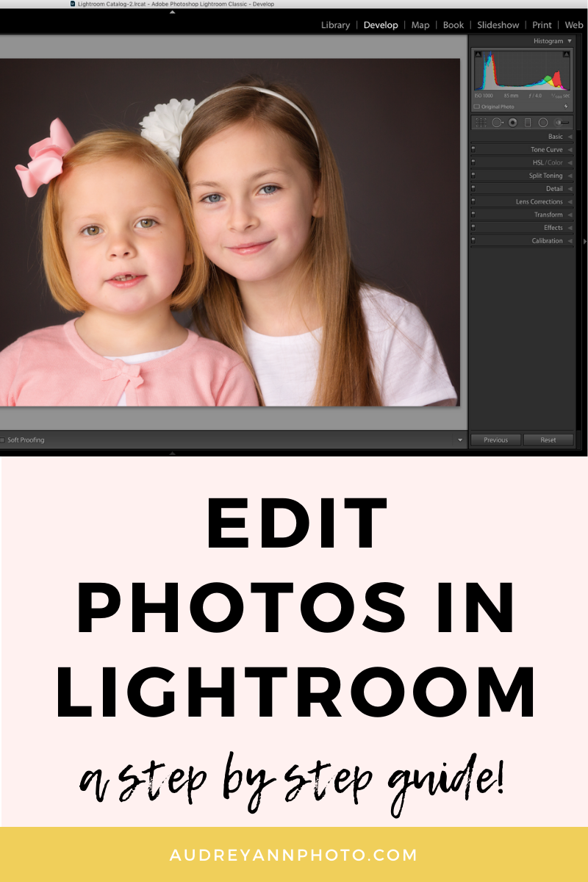The image size is (588, 882).
Task: Click inside the histogram graph
Action: 523,71
